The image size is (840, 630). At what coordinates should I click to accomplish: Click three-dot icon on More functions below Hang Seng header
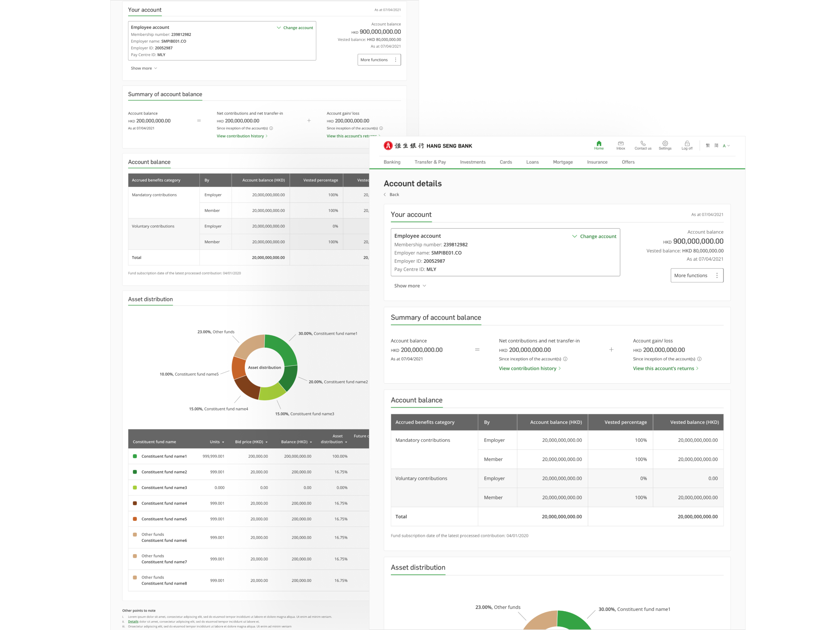pos(717,276)
